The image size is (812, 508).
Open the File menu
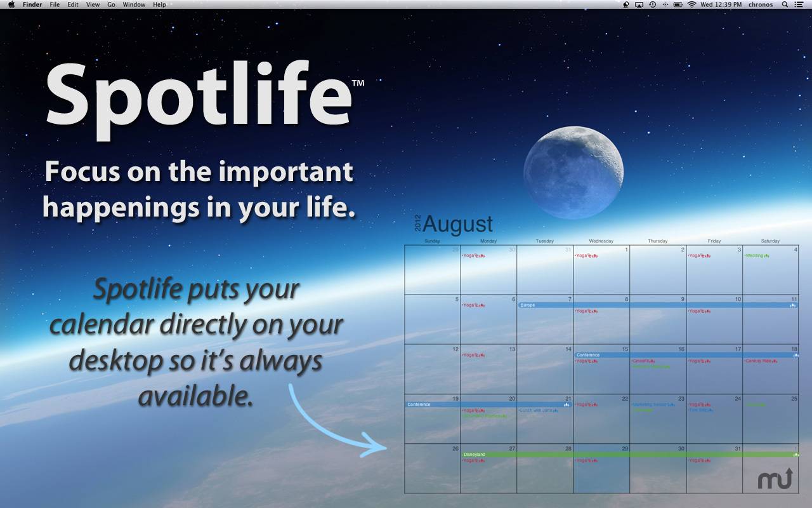click(55, 4)
